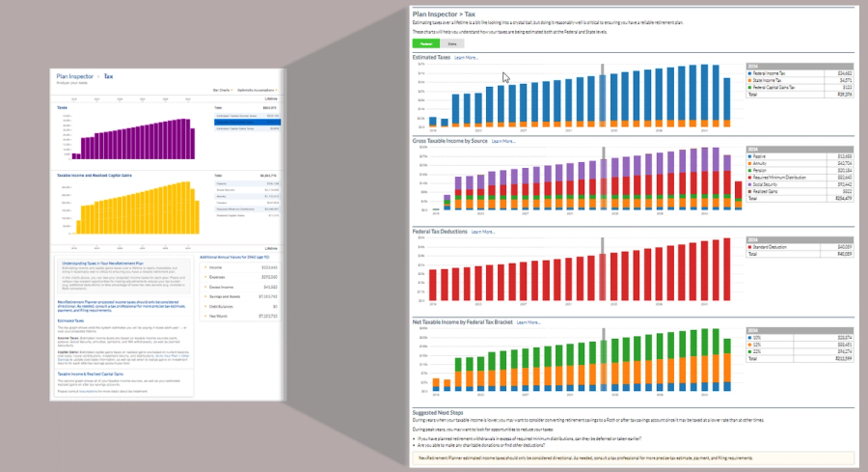868x472 pixels.
Task: Switch to the Federal tab
Action: tap(425, 43)
